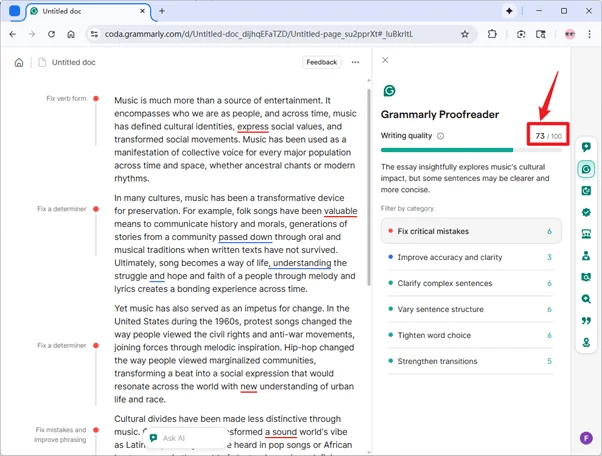Viewport: 602px width, 456px height.
Task: Click the Feedback button
Action: coord(322,62)
